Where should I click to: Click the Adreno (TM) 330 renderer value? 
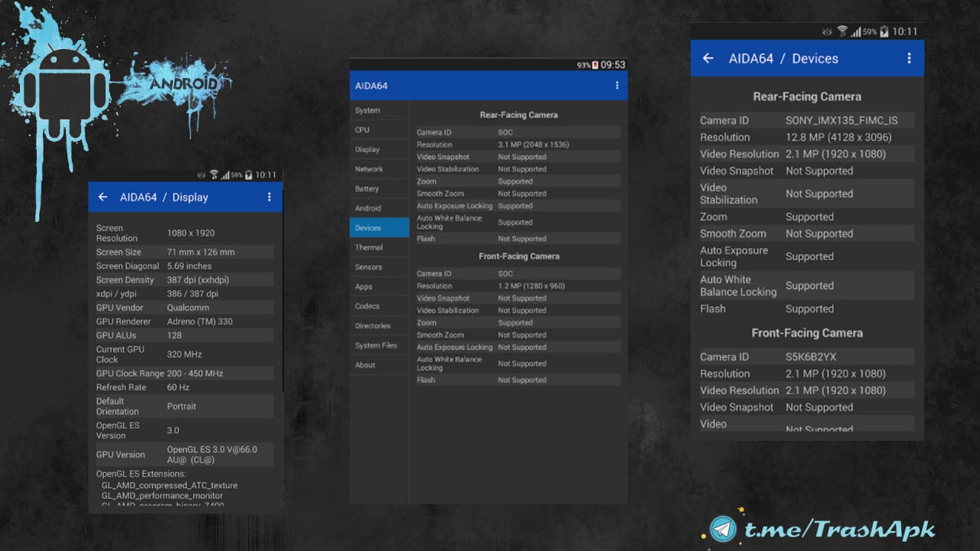point(200,321)
